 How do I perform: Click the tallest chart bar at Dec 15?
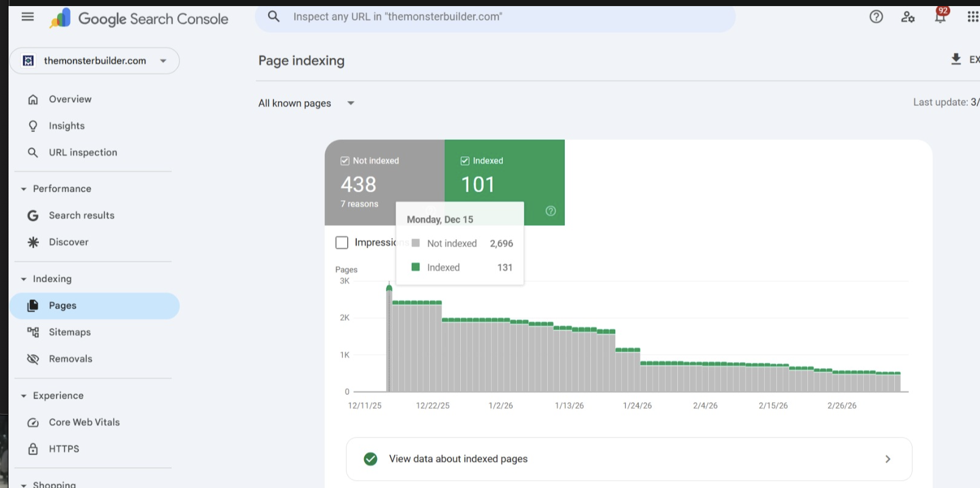[389, 338]
